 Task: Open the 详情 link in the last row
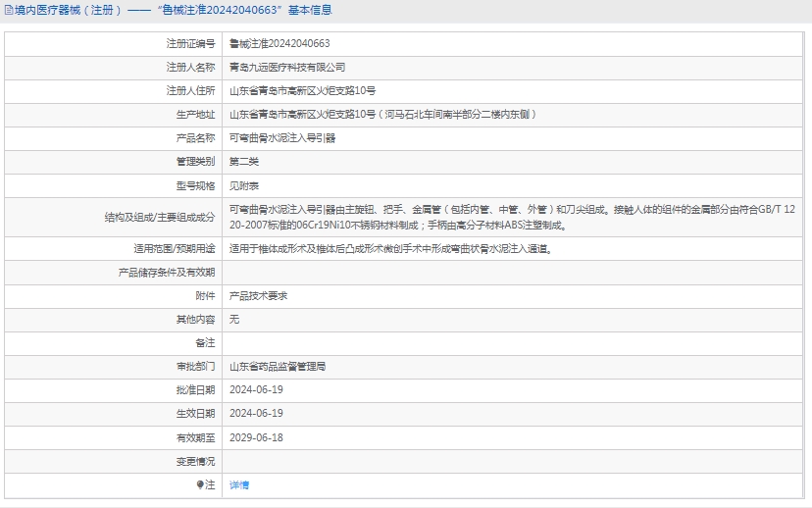239,484
